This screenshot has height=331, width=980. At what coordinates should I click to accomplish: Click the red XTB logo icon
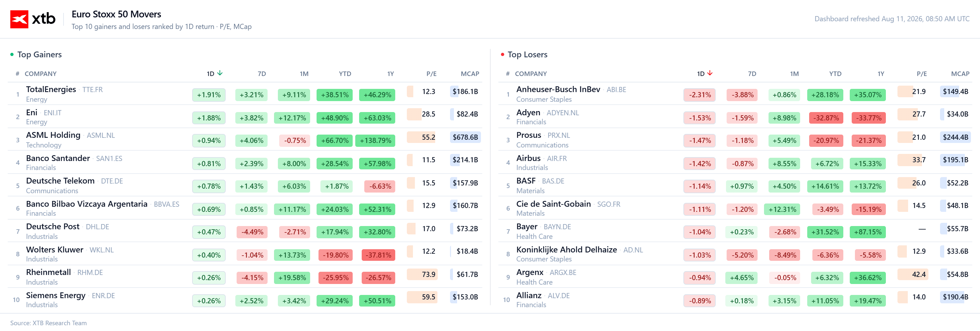(x=19, y=19)
